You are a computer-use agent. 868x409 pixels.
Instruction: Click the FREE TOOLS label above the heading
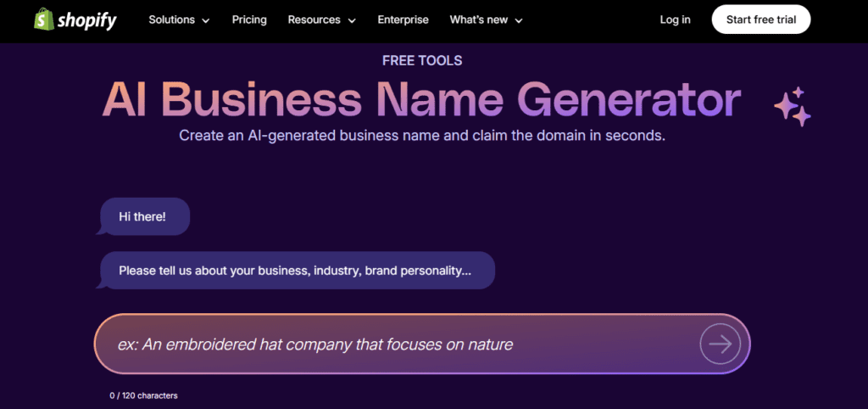tap(422, 61)
